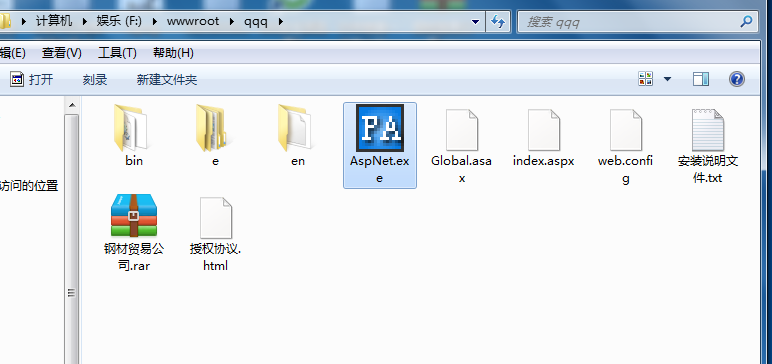Click the 打开 toolbar button

(x=32, y=79)
